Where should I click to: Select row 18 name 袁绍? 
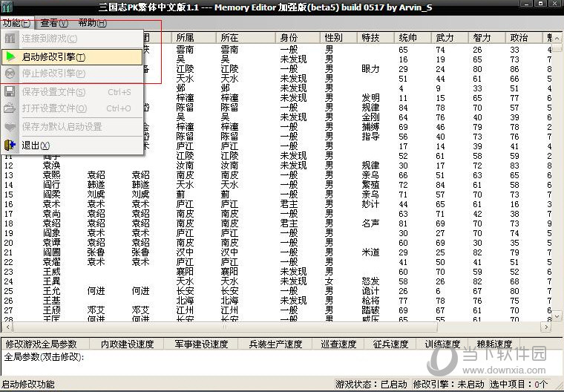pyautogui.click(x=51, y=223)
